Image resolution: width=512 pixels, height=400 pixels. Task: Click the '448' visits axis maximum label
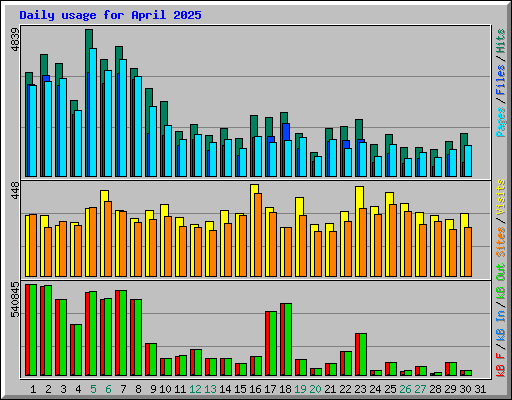click(15, 190)
